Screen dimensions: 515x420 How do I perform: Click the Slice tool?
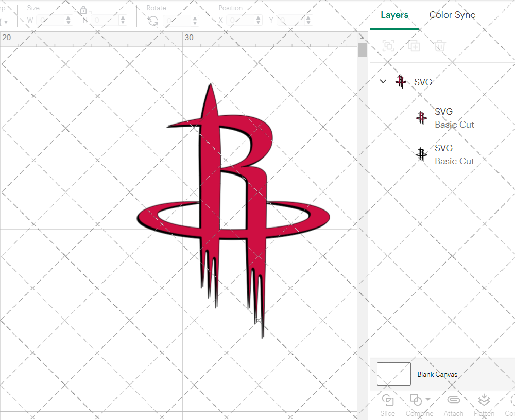click(388, 405)
